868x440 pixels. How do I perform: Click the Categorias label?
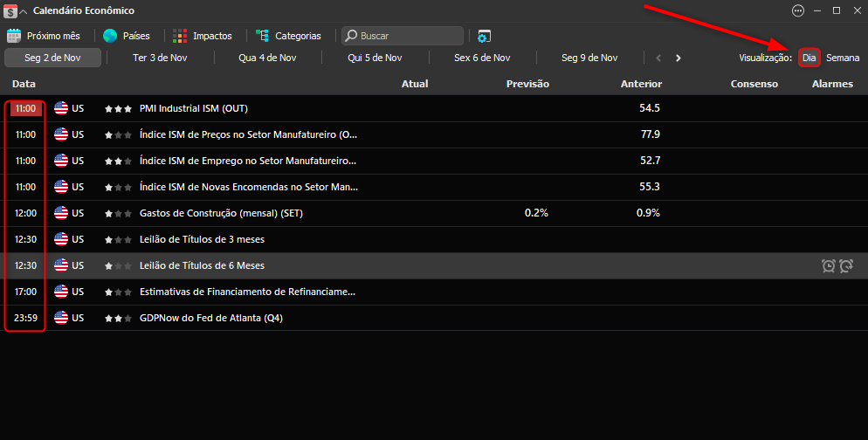click(298, 36)
